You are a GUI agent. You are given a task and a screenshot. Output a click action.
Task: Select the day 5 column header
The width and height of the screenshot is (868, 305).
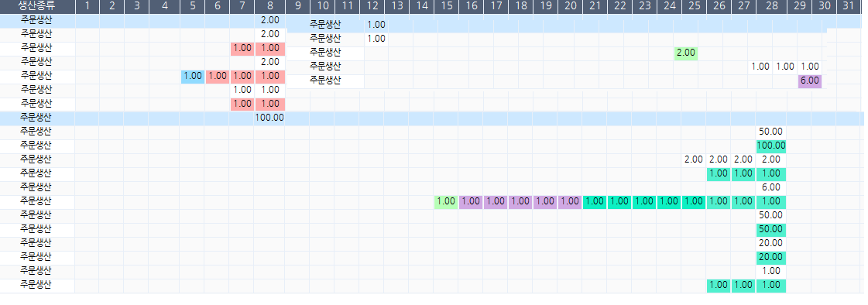click(192, 7)
